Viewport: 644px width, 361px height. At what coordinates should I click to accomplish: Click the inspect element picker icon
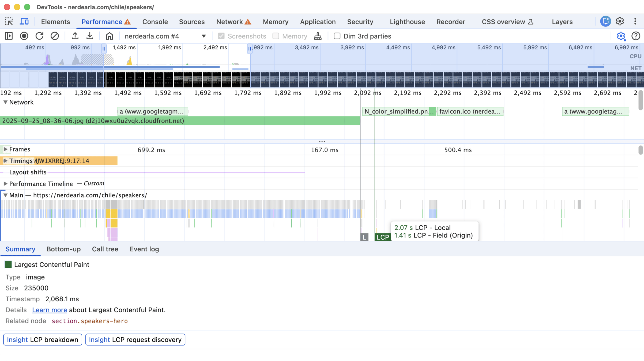pos(9,22)
